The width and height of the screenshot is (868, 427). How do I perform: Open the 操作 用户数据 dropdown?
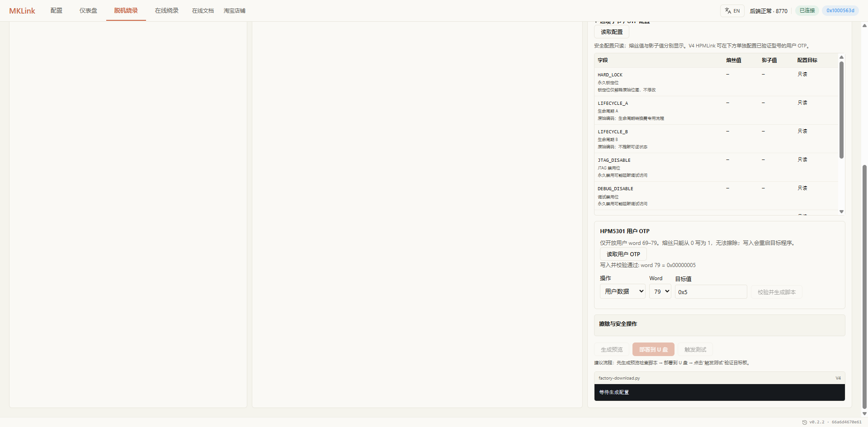[623, 291]
